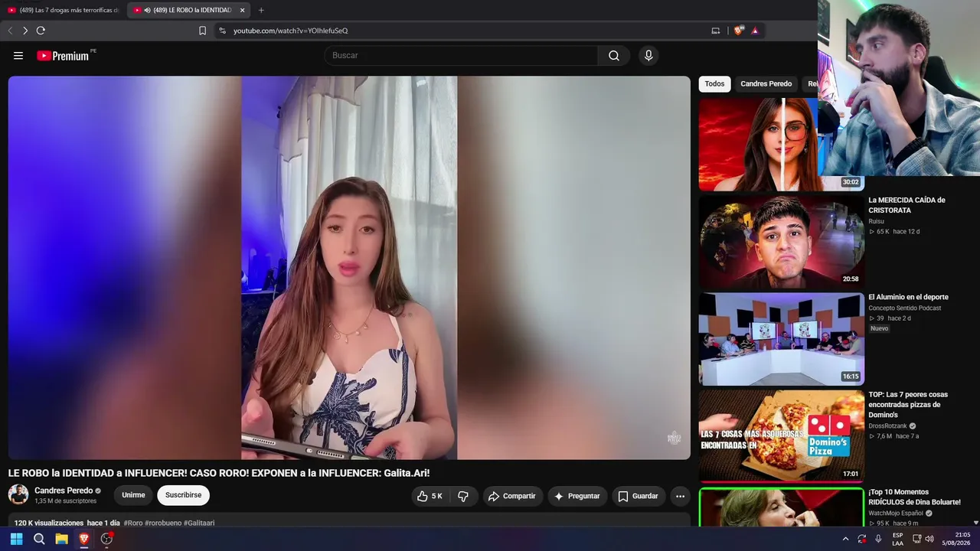The image size is (980, 551).
Task: Bookmark this page in the browser
Action: (202, 31)
